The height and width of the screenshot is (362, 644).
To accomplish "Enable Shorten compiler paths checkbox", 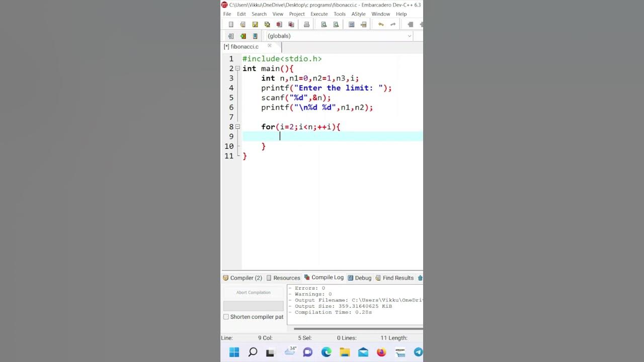I will tap(226, 317).
